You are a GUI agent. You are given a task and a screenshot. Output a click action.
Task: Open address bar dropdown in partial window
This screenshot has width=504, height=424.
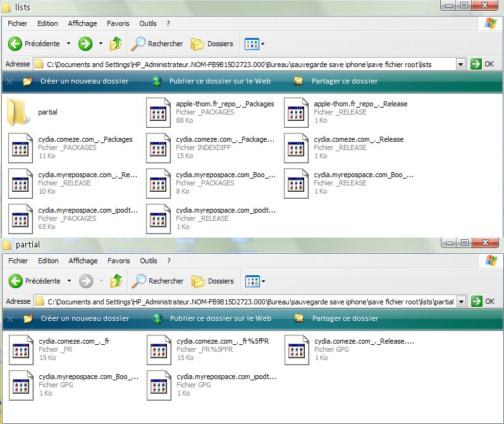click(461, 302)
